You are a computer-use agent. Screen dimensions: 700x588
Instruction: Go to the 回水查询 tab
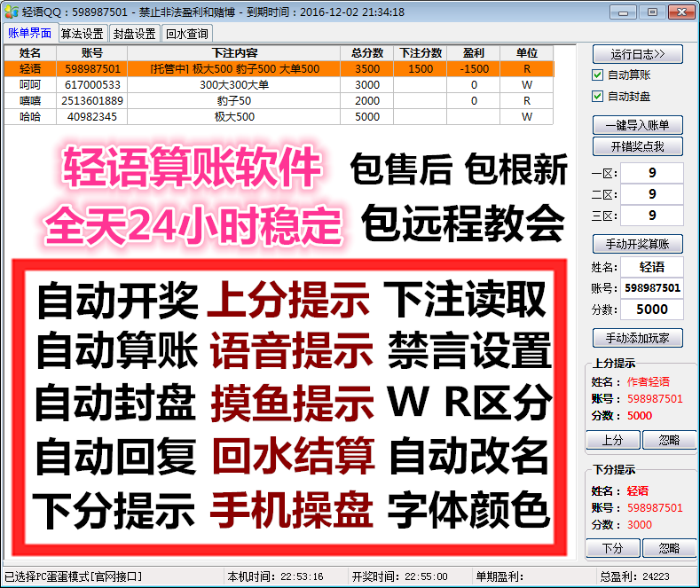187,34
